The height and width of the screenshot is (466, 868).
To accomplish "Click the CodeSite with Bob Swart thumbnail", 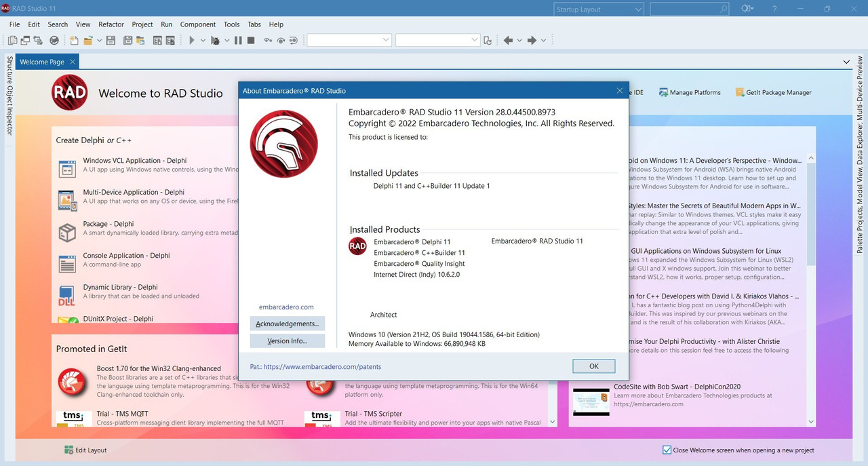I will (591, 401).
